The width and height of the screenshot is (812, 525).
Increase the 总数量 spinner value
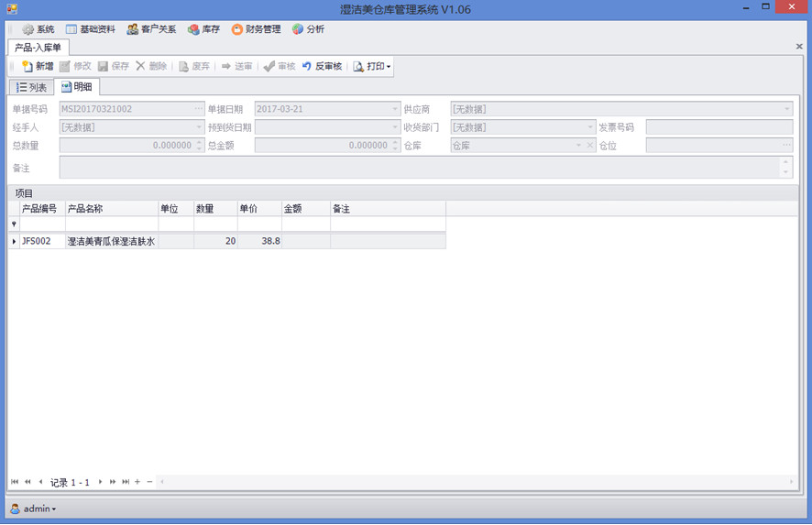click(x=200, y=142)
